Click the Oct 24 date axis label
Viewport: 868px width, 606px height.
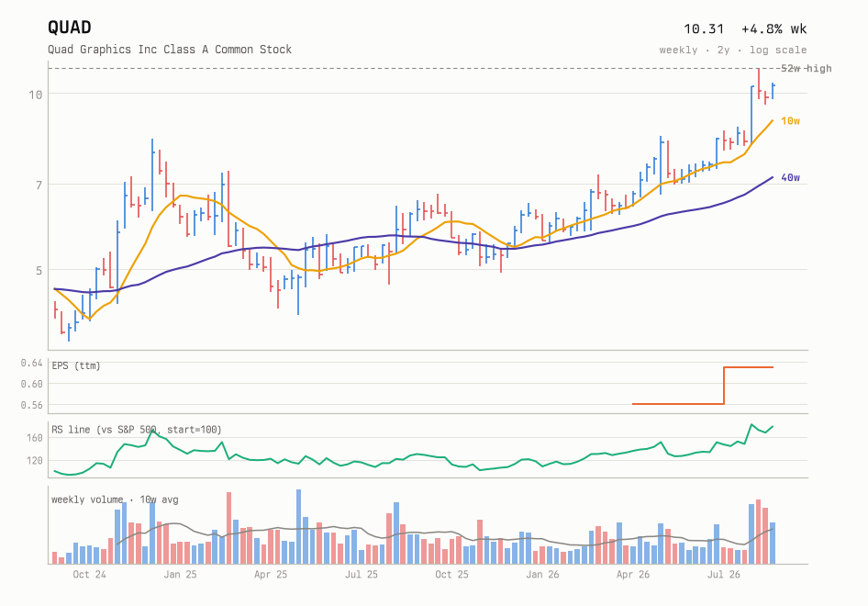point(89,575)
